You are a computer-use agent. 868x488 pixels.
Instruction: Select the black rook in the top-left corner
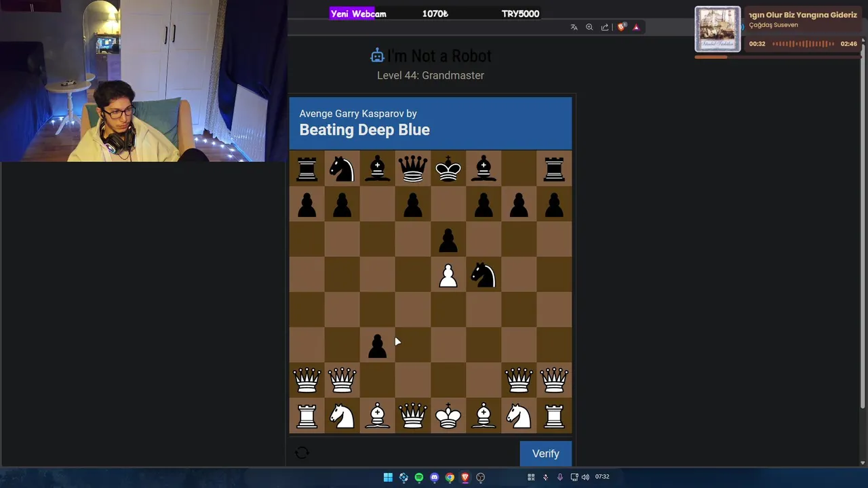point(307,168)
